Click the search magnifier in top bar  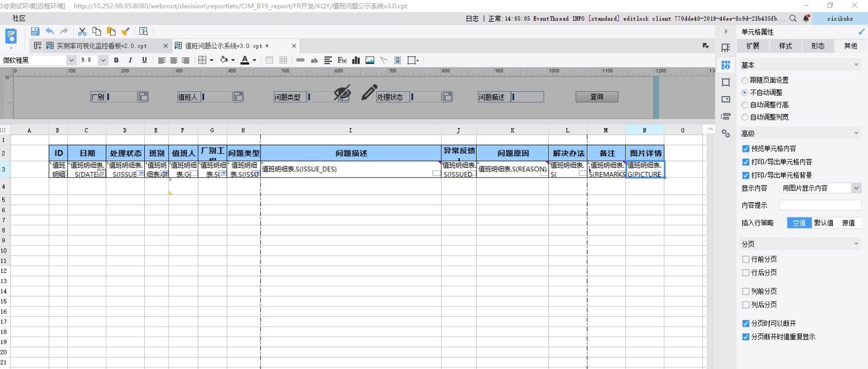click(x=793, y=18)
